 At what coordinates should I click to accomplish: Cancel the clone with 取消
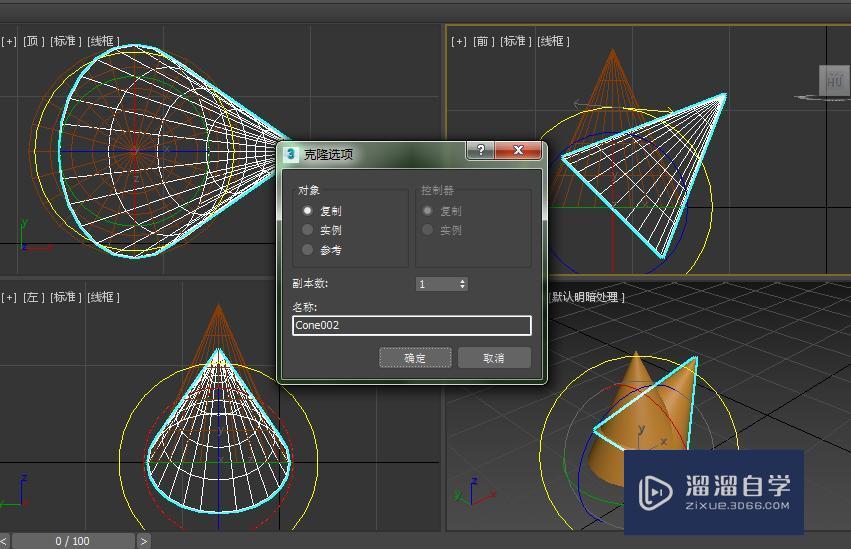tap(494, 358)
